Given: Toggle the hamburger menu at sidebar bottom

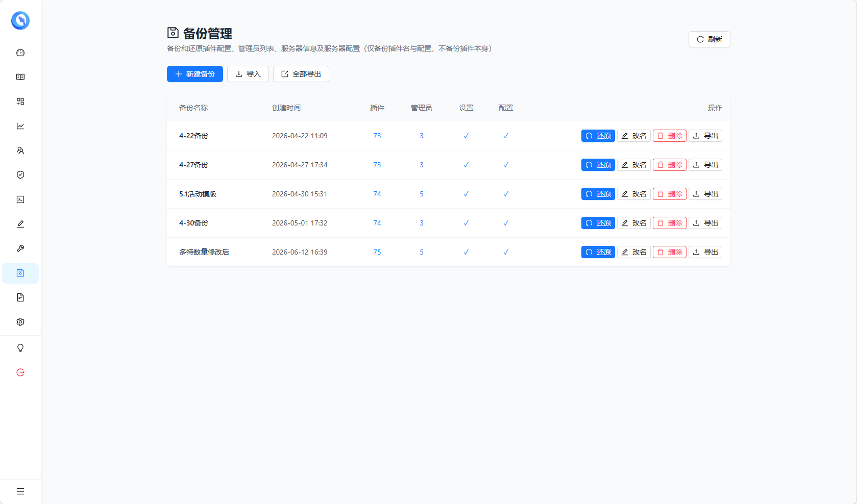Looking at the screenshot, I should 20,491.
